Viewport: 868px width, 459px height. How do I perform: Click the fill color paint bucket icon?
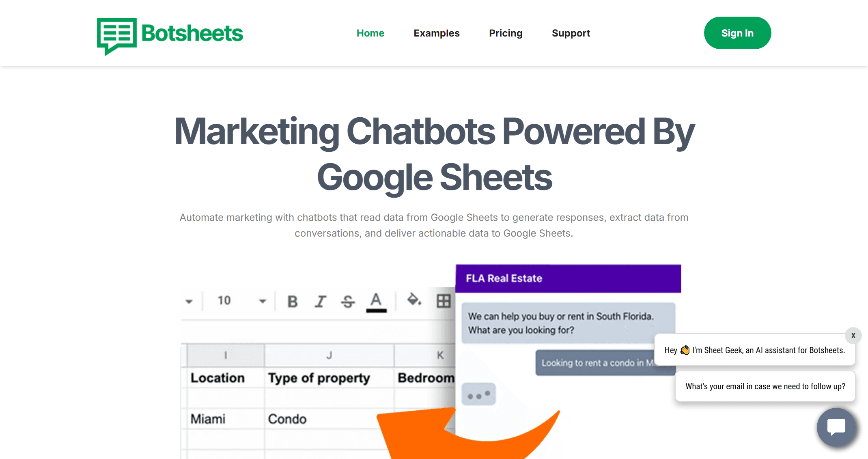414,300
